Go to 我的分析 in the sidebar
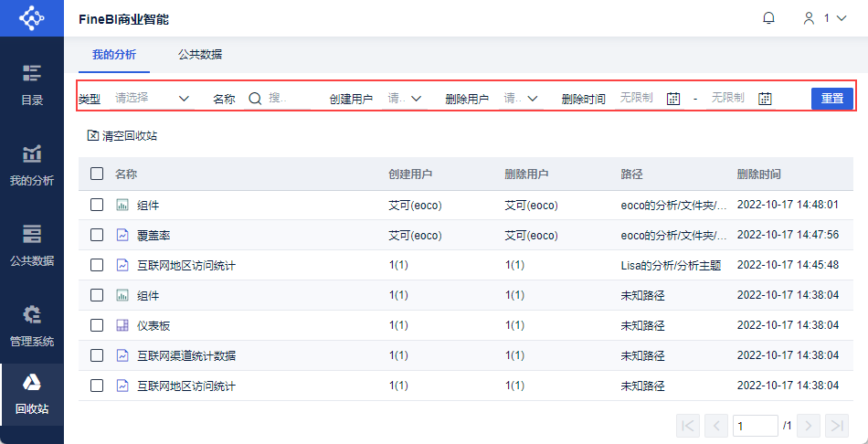 point(32,164)
